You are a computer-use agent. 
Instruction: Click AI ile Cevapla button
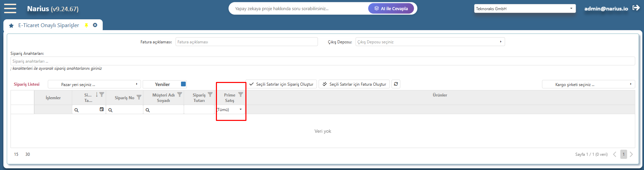[x=391, y=8]
